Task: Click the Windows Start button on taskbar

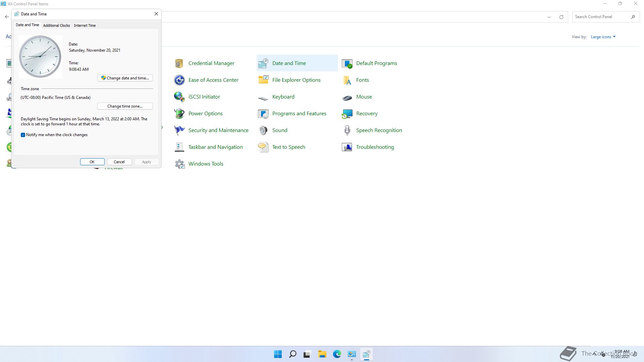Action: pos(278,354)
